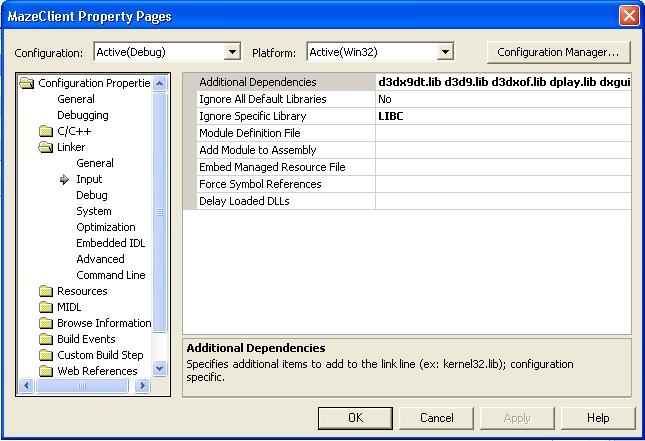
Task: Click the Custom Build Step folder icon
Action: [46, 355]
